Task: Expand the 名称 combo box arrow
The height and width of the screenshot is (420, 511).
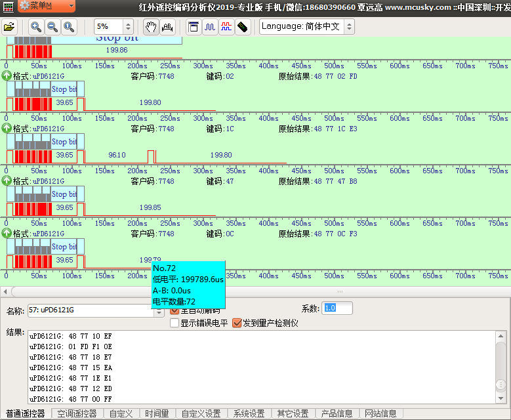Action: pyautogui.click(x=159, y=311)
